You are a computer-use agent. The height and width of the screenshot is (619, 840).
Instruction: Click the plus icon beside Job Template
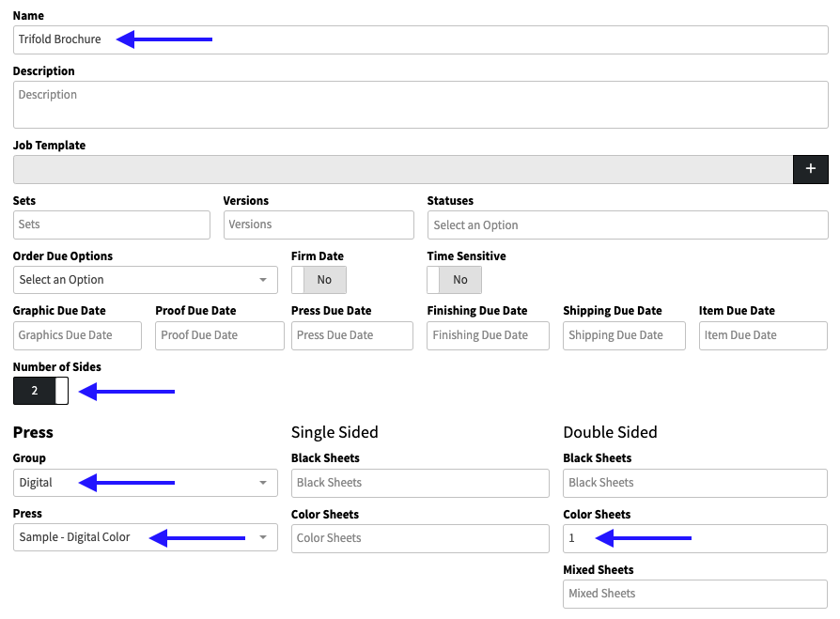tap(811, 169)
